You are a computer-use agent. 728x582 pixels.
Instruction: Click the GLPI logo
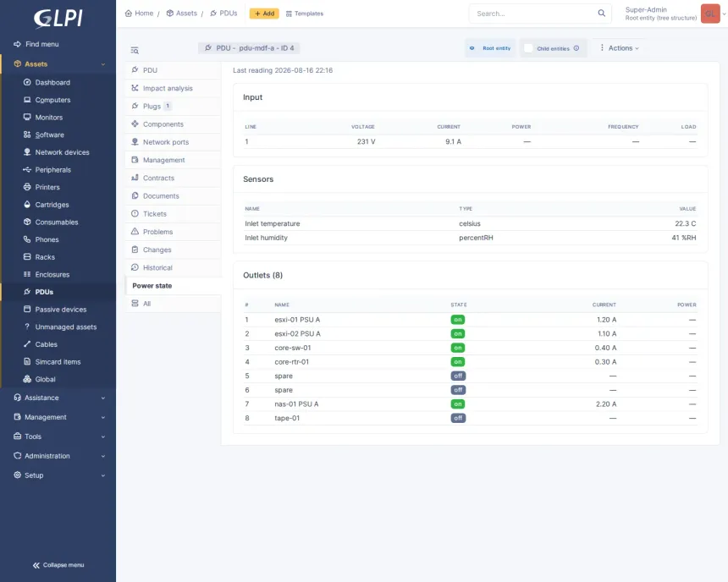pyautogui.click(x=58, y=18)
